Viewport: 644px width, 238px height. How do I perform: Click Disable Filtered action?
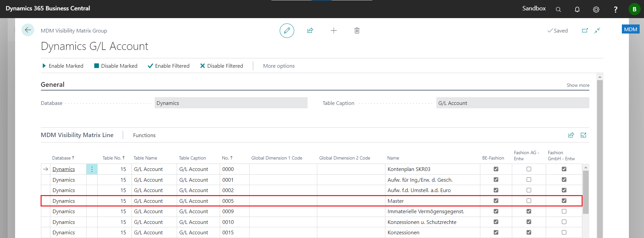pyautogui.click(x=222, y=66)
